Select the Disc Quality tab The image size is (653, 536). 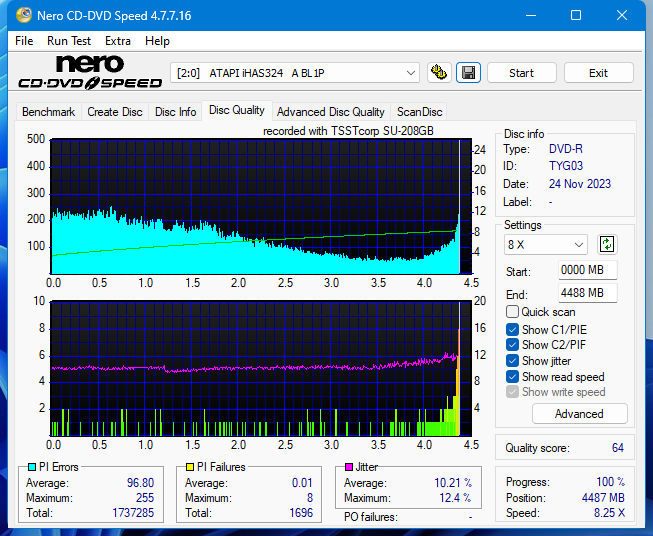pyautogui.click(x=237, y=110)
